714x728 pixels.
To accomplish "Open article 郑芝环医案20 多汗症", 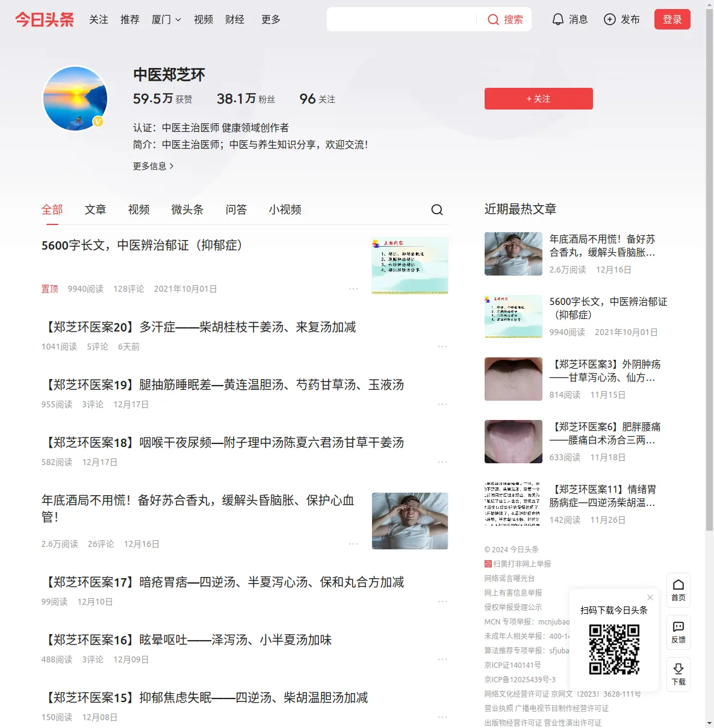I will (199, 327).
